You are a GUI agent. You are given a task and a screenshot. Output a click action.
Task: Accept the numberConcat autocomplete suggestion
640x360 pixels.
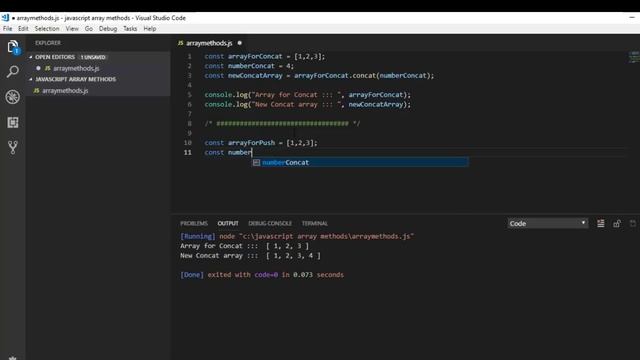point(360,162)
